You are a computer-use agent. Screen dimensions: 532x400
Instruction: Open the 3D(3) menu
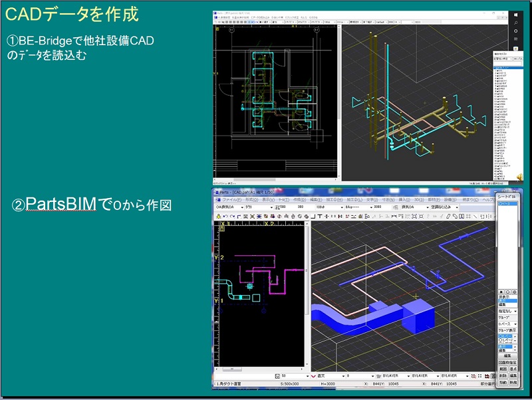[419, 200]
